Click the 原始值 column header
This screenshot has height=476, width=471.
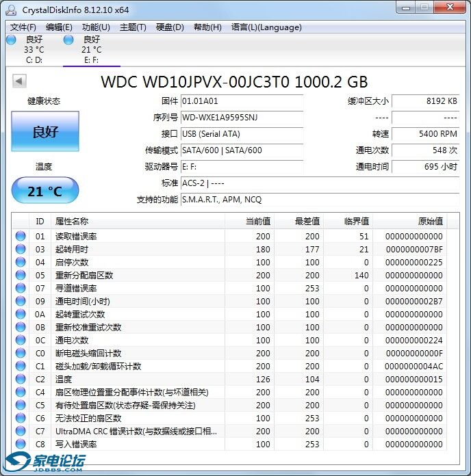430,222
